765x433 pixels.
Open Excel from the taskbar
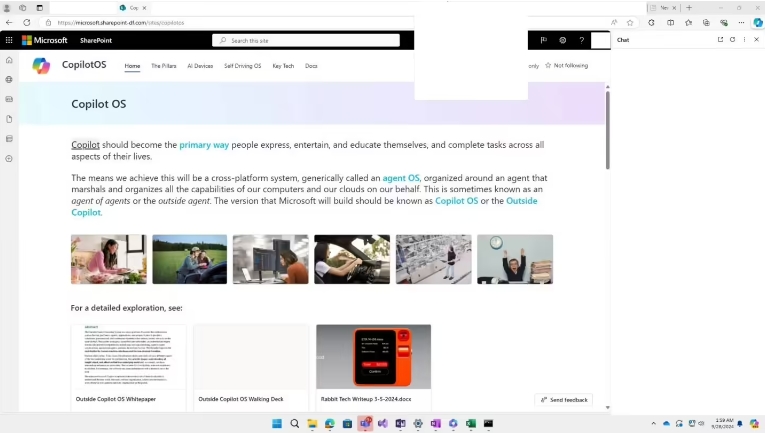point(471,423)
